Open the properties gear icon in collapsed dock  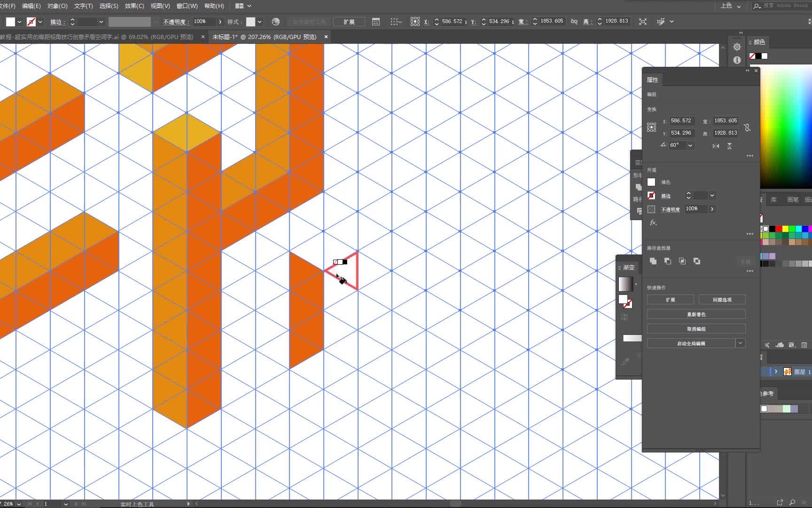pyautogui.click(x=737, y=47)
